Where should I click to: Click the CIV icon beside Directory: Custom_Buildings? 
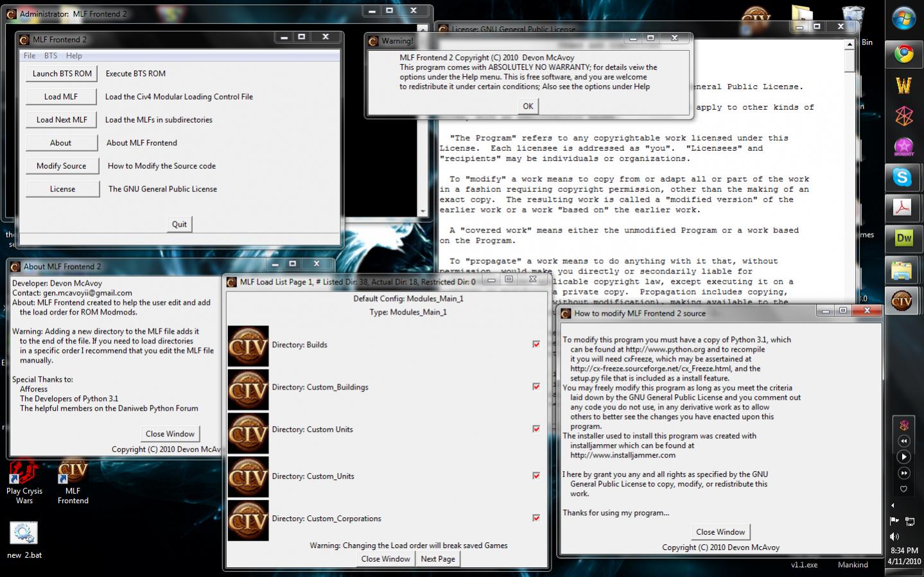[248, 390]
